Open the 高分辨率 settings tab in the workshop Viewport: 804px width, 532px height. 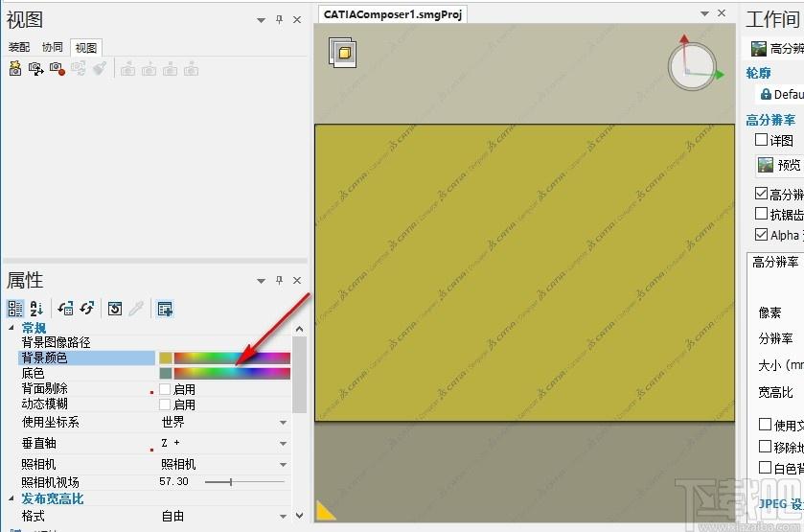pos(775,262)
